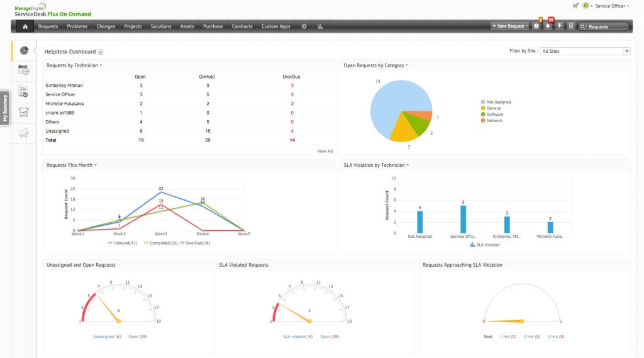
Task: Expand the Service Officer user menu
Action: (x=611, y=6)
